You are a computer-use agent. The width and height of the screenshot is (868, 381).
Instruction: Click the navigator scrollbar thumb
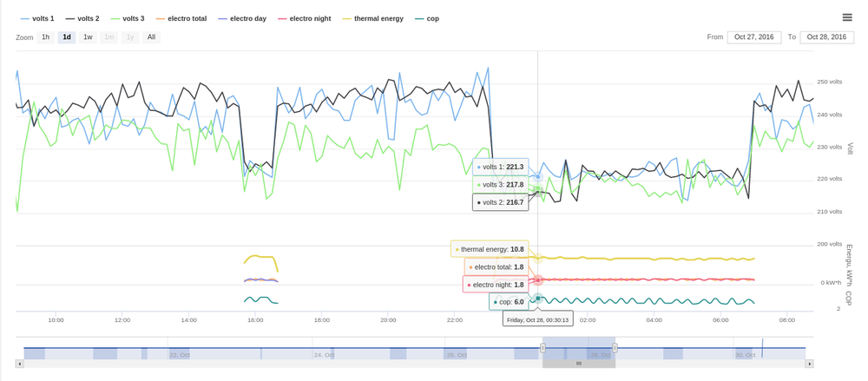point(579,364)
